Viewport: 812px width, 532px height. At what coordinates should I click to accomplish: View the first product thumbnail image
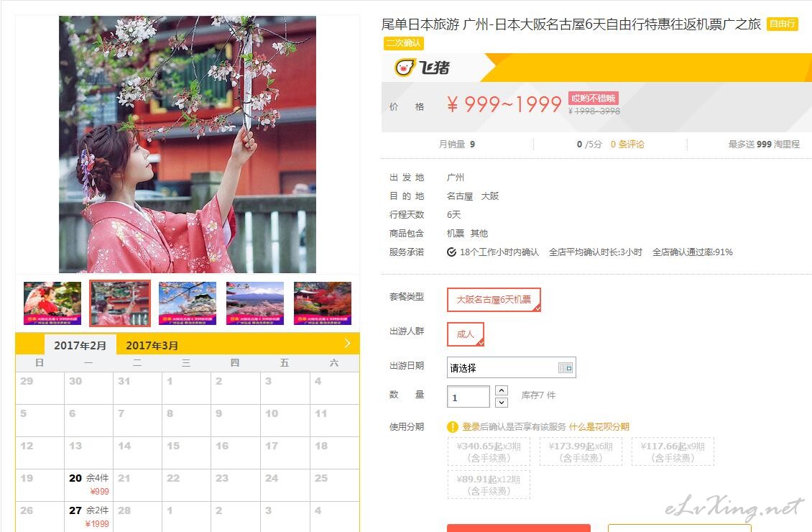coord(52,303)
